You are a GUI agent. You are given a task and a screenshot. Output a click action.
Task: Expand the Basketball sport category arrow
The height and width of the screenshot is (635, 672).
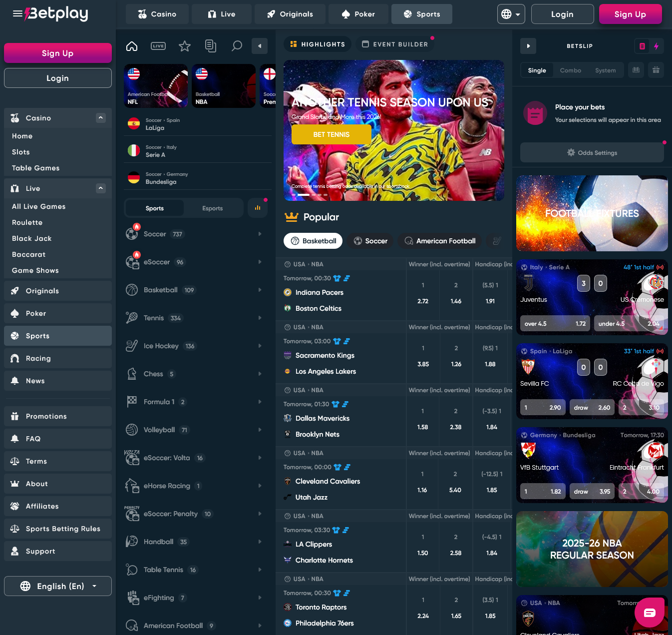[x=260, y=290]
